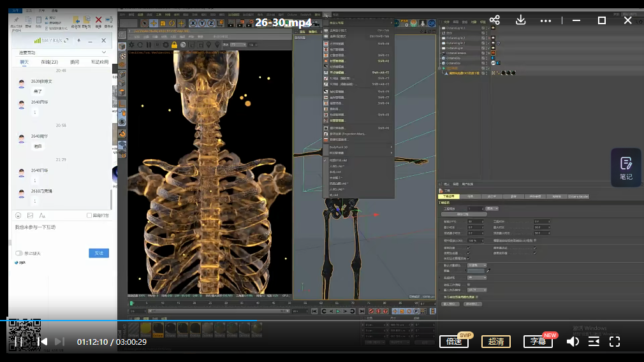Click the Live Viewer clay mode sphere

click(x=183, y=45)
